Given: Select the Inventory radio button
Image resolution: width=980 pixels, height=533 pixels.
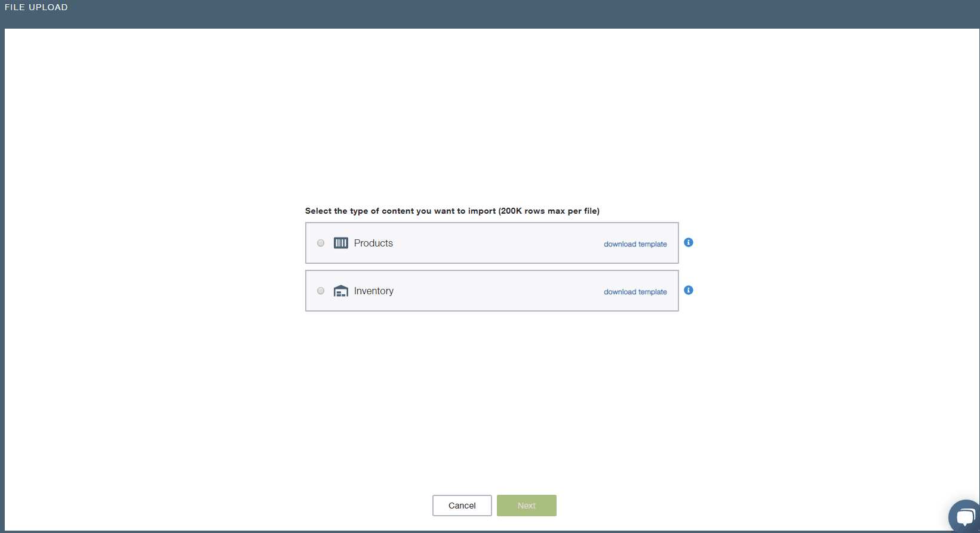Looking at the screenshot, I should click(321, 291).
